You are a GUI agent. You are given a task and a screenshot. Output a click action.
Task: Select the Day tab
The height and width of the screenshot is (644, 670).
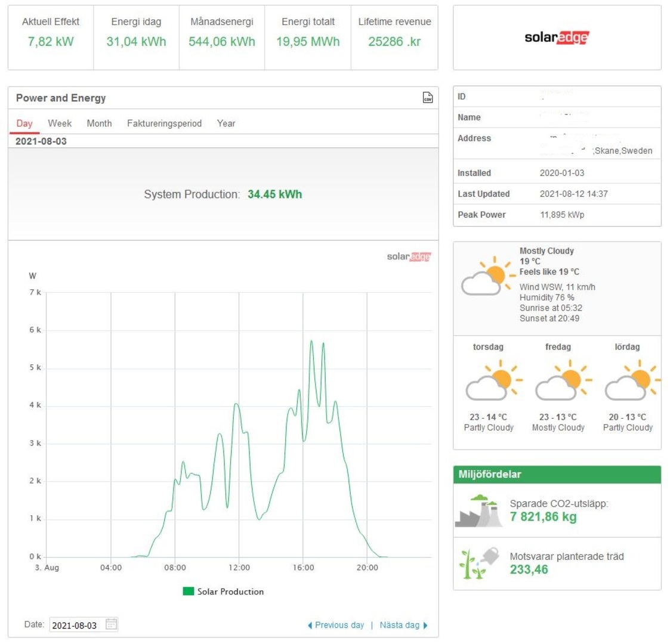tap(24, 123)
